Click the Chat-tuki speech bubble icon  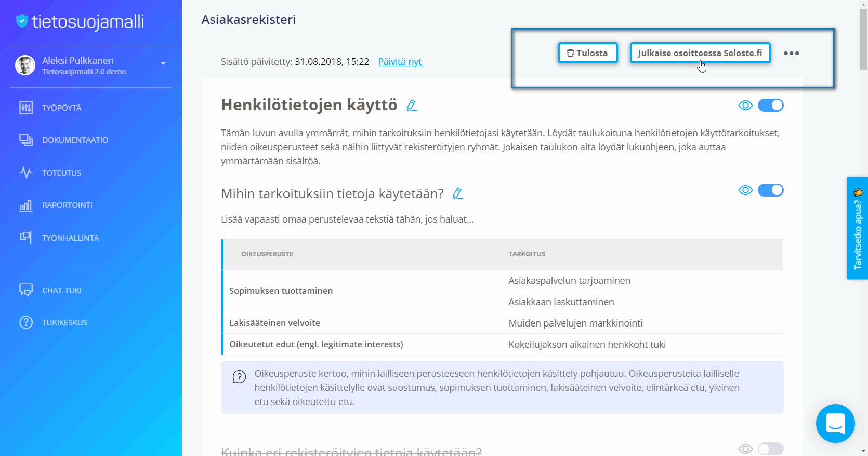tap(26, 290)
